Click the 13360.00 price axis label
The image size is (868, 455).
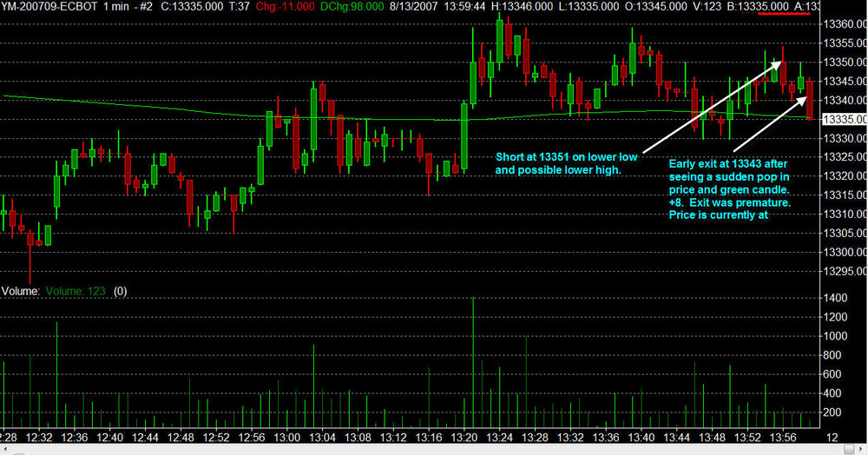pos(845,23)
